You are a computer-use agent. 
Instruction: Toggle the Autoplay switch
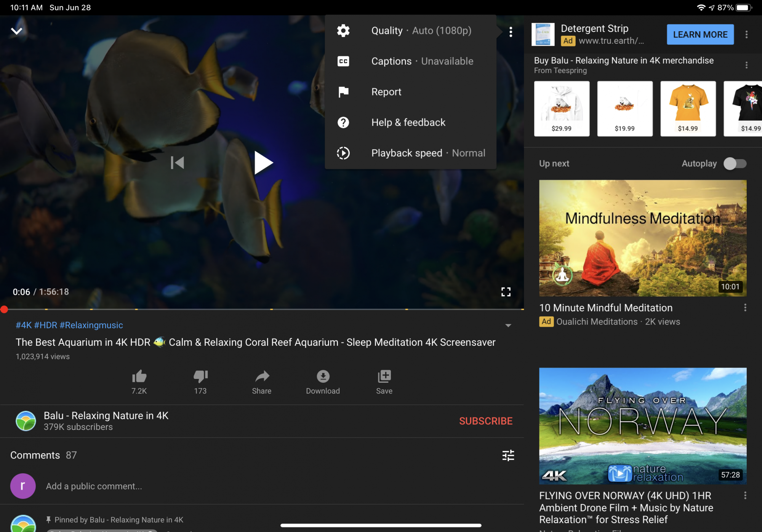(735, 164)
